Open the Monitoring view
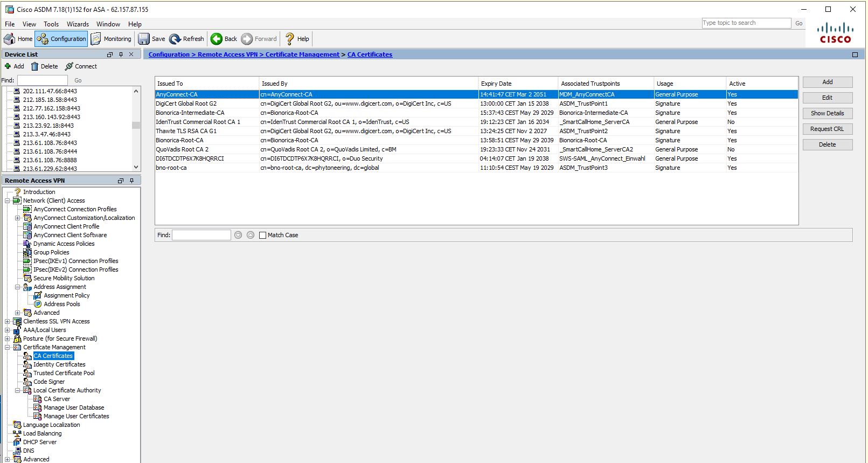The image size is (868, 463). point(112,39)
